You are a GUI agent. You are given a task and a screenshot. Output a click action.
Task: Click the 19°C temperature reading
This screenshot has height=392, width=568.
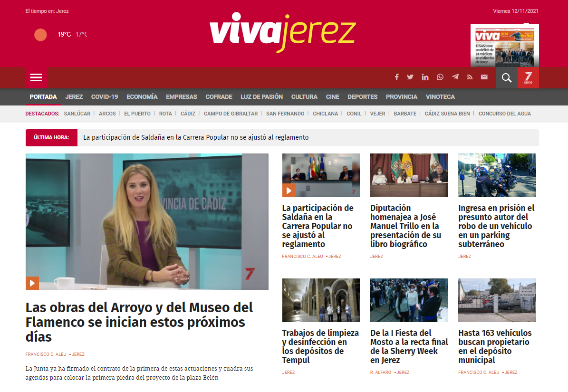point(64,34)
